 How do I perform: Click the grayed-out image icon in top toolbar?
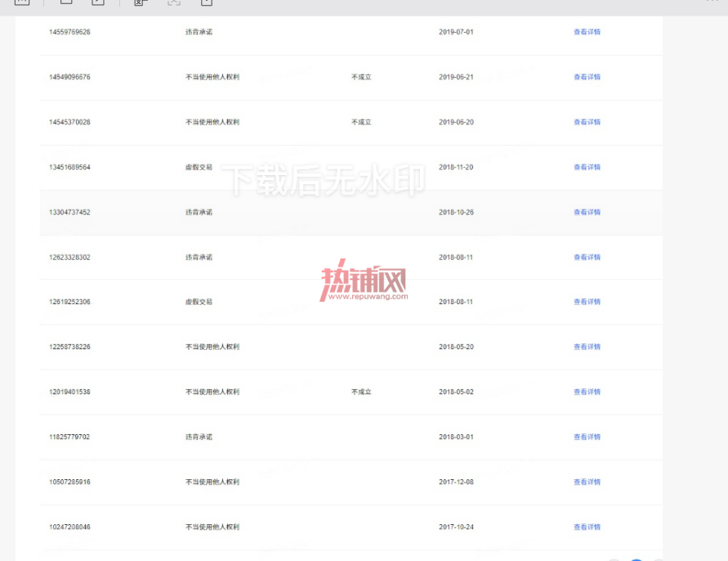[174, 2]
